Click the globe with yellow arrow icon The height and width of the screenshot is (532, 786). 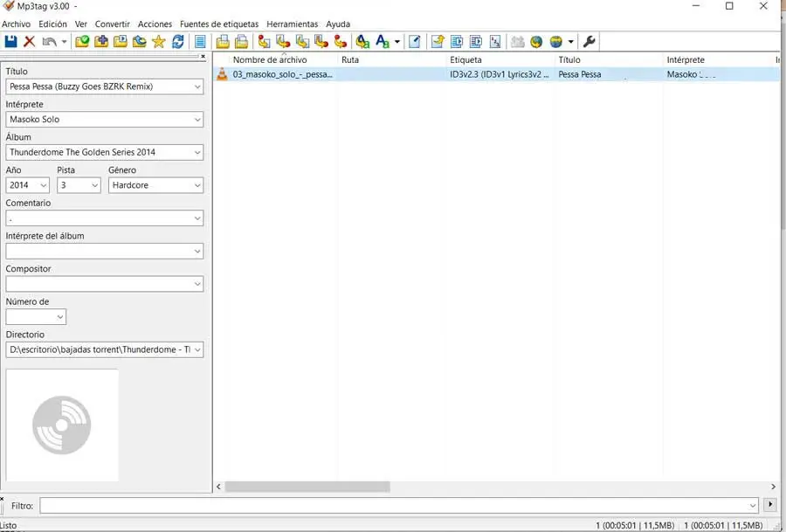tap(536, 42)
